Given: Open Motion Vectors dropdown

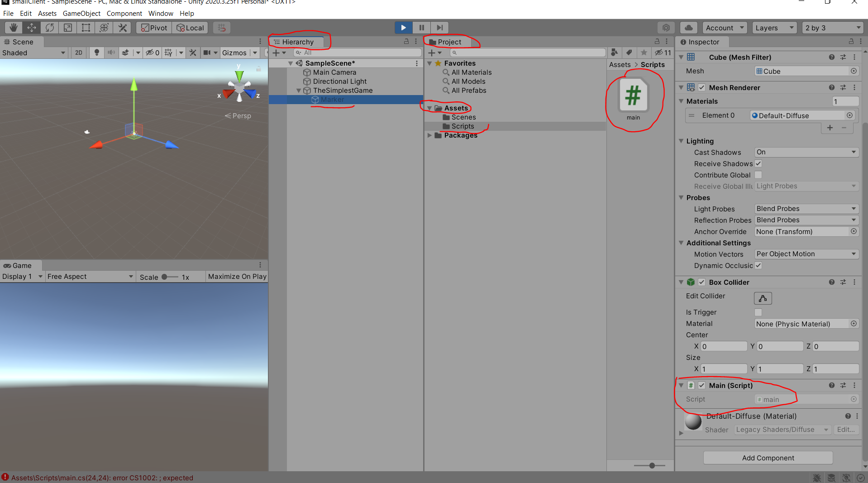Looking at the screenshot, I should (806, 254).
